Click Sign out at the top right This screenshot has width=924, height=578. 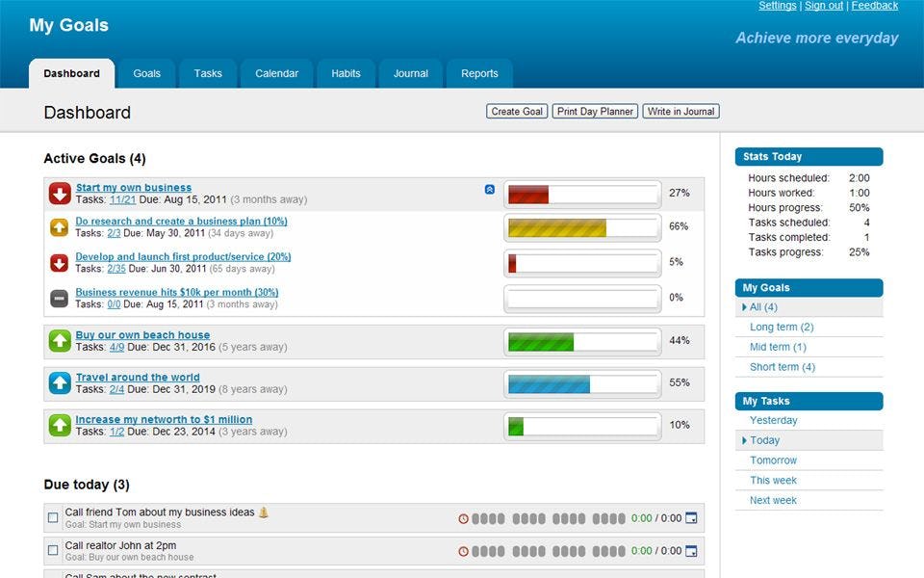click(x=824, y=5)
